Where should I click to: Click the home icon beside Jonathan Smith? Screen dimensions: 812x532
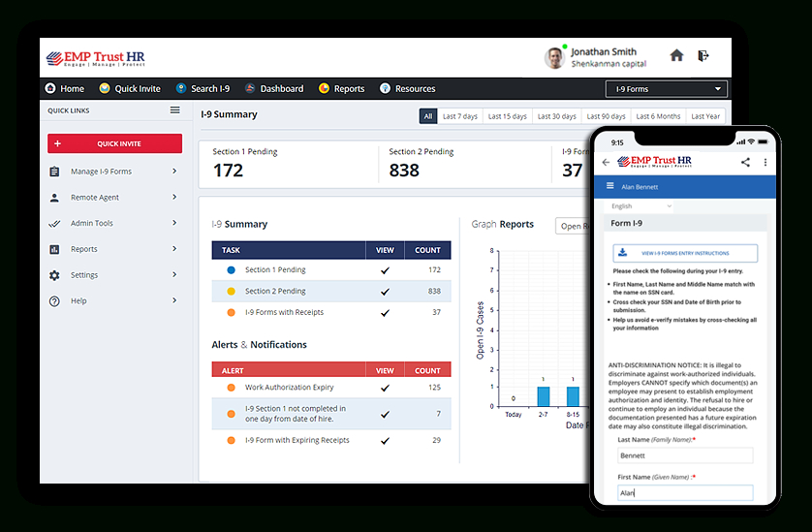[x=676, y=55]
